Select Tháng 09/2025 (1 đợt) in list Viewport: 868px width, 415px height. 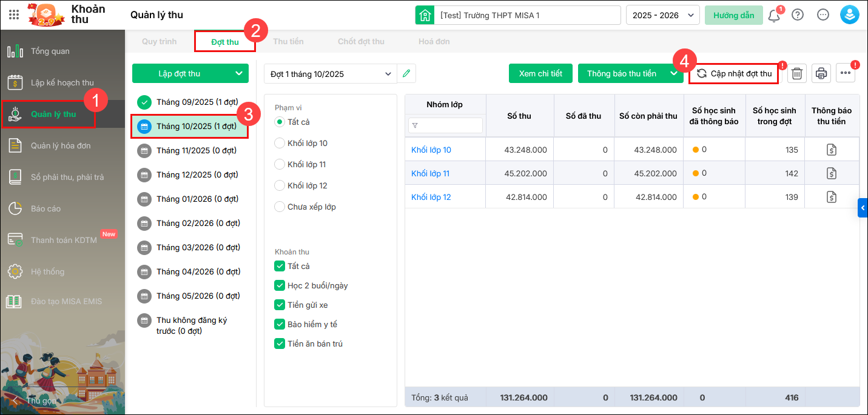190,102
